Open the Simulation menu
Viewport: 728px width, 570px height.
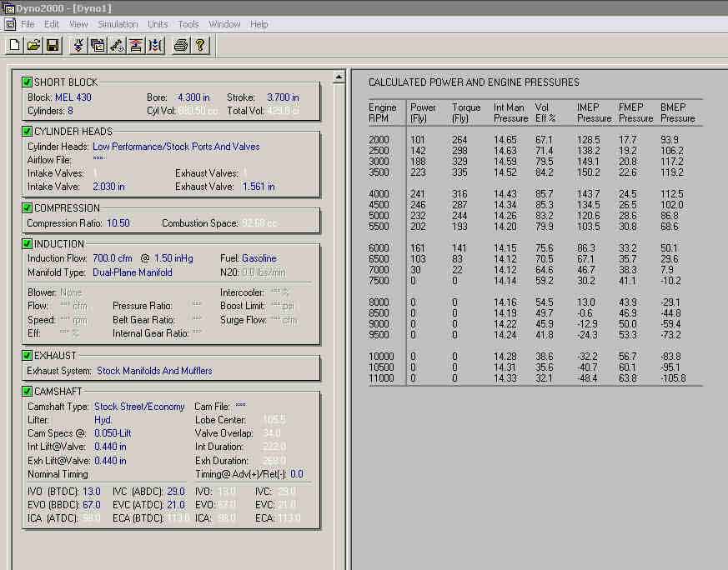[118, 24]
